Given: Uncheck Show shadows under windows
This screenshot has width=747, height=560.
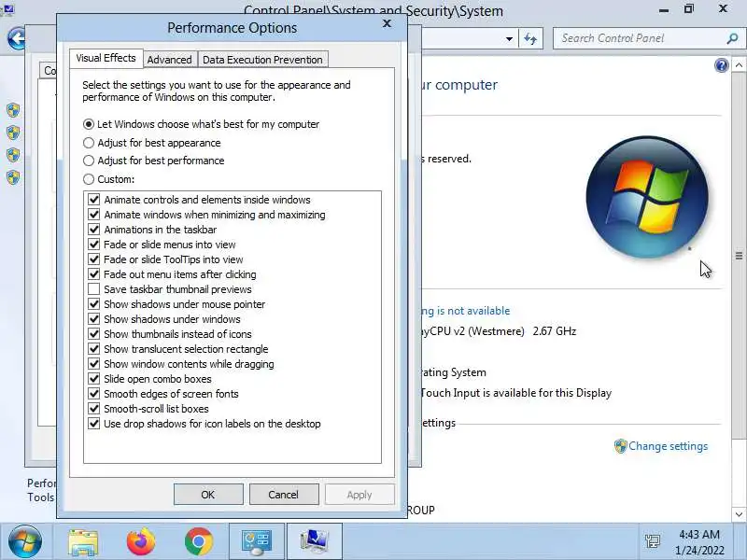Looking at the screenshot, I should (94, 319).
